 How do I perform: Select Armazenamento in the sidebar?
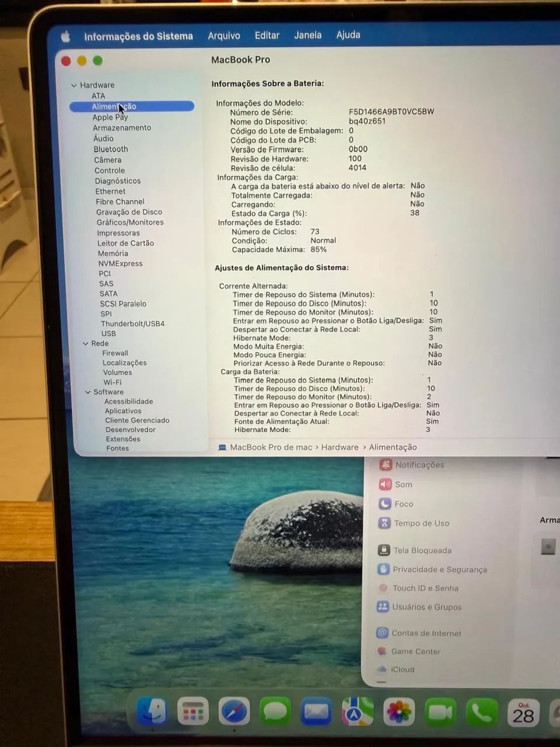pos(122,128)
